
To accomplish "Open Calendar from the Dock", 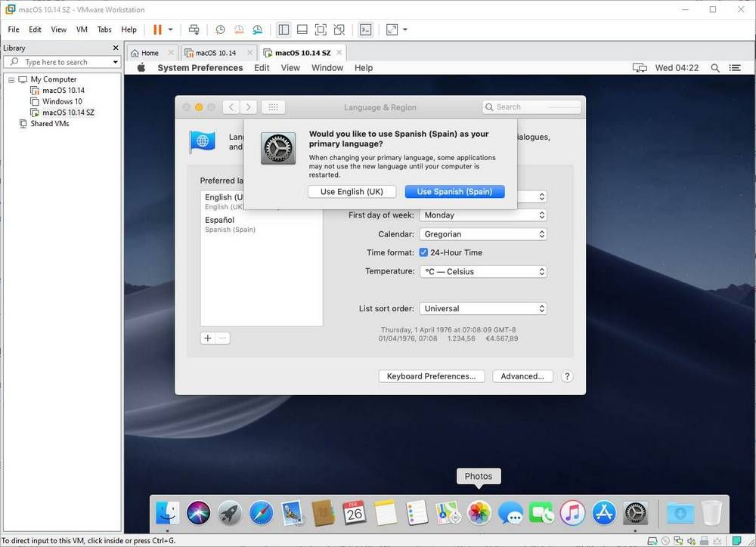I will (355, 513).
